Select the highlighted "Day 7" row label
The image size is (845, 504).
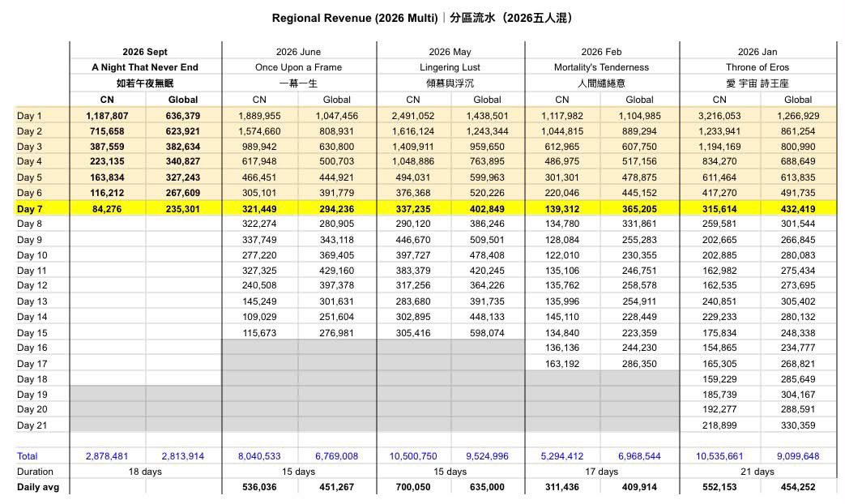point(29,209)
